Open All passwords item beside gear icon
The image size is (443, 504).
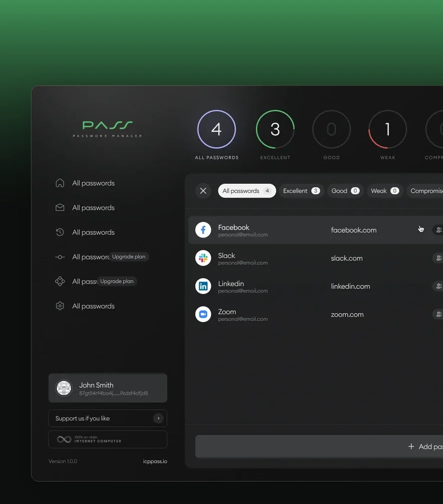pos(93,306)
